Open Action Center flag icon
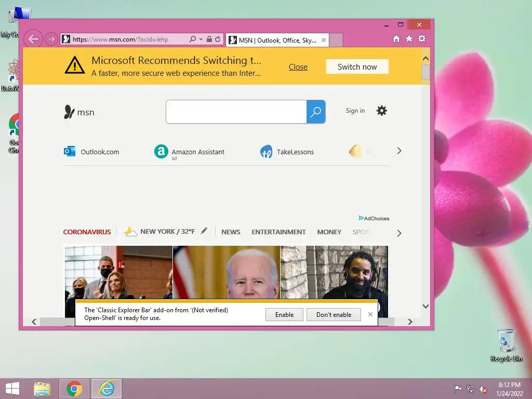Image resolution: width=532 pixels, height=399 pixels. [458, 389]
